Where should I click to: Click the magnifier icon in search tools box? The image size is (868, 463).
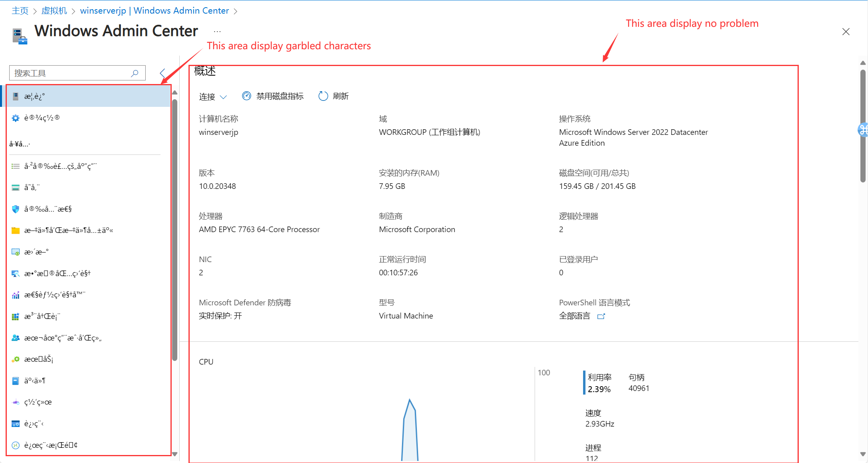[135, 73]
